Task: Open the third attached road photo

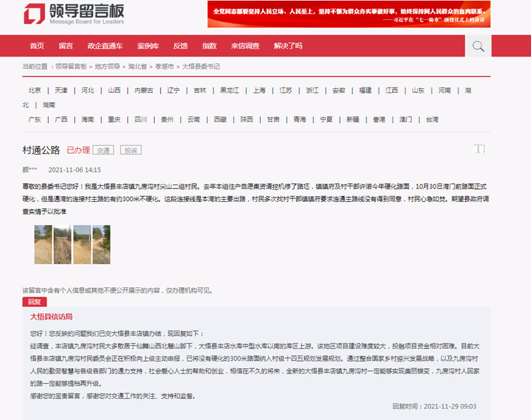Action: point(82,244)
